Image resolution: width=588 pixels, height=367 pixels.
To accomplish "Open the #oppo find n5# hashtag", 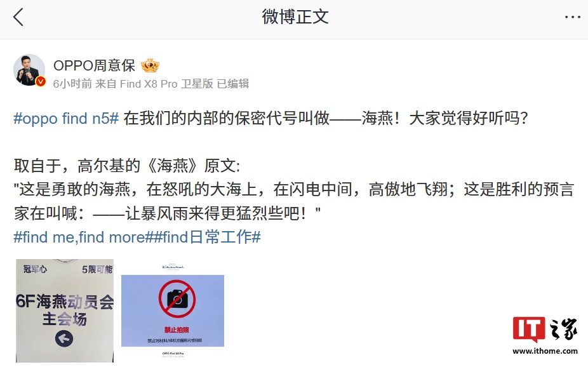I will [x=67, y=119].
